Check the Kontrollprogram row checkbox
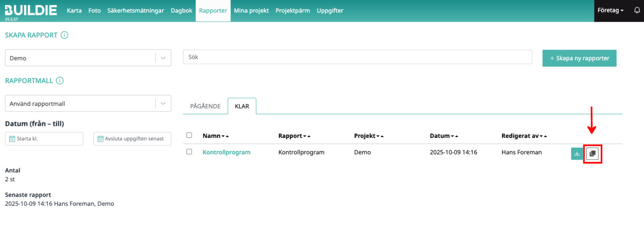644x232 pixels. [189, 152]
